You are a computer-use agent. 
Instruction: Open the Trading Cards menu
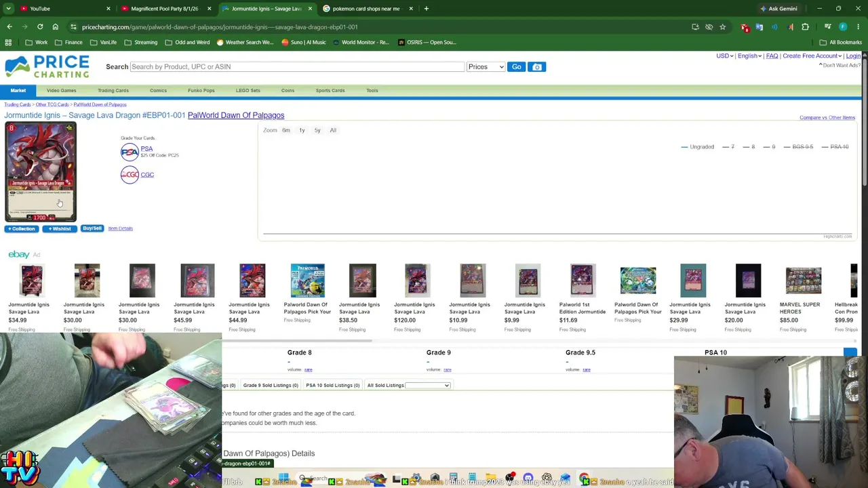[113, 90]
